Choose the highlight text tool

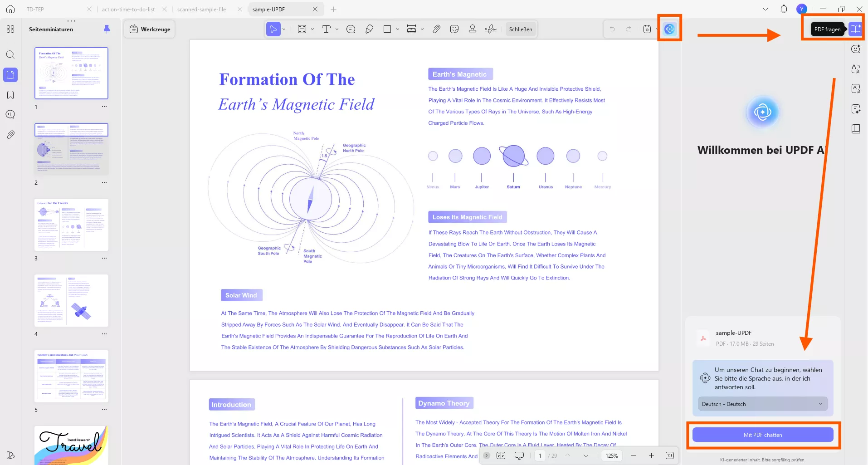tap(302, 29)
